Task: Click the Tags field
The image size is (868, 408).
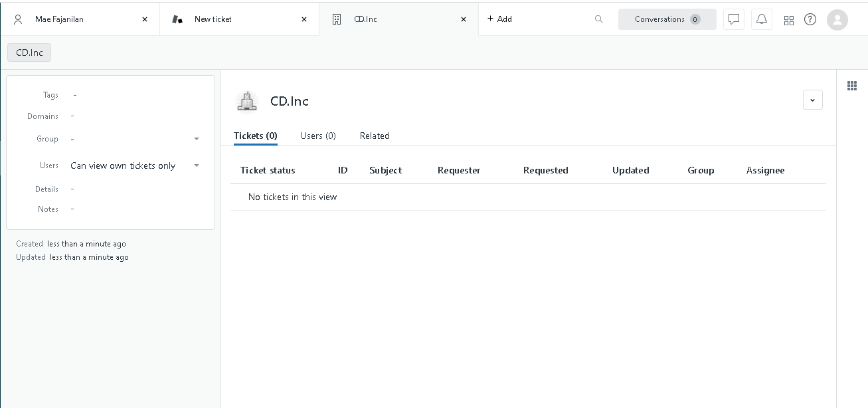Action: [133, 95]
